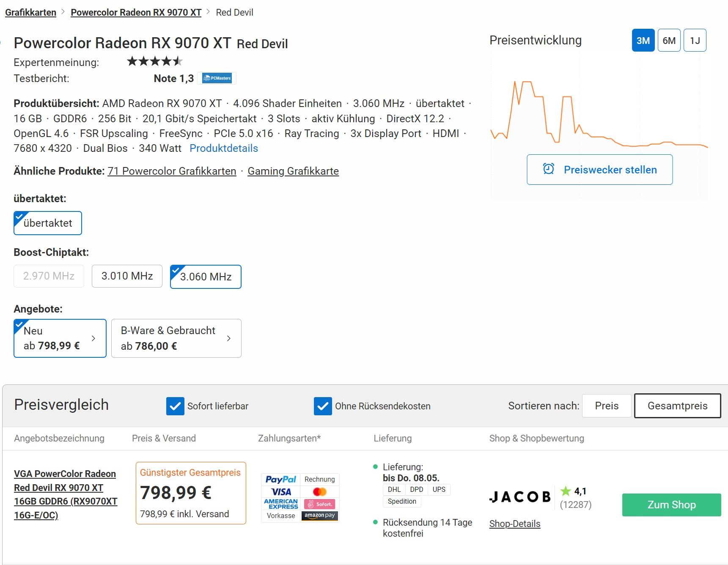728x565 pixels.
Task: Click the Amazon Pay logo
Action: click(x=320, y=516)
